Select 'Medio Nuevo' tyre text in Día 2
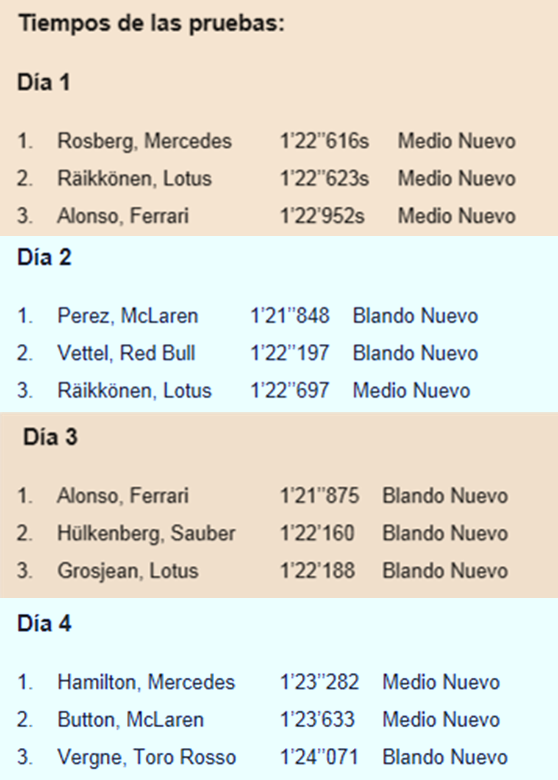The height and width of the screenshot is (780, 558). pos(411,390)
